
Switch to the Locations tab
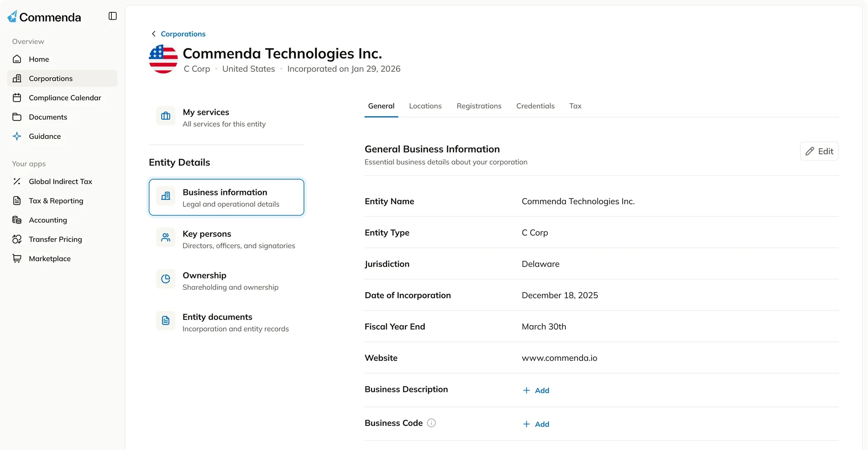point(425,106)
